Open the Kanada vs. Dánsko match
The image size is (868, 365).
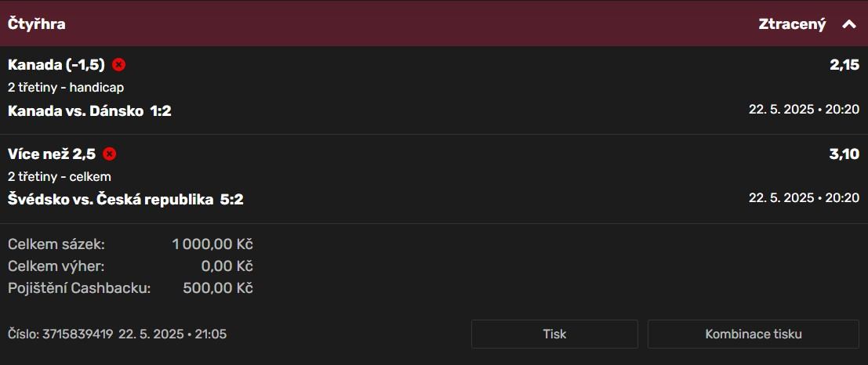click(89, 111)
